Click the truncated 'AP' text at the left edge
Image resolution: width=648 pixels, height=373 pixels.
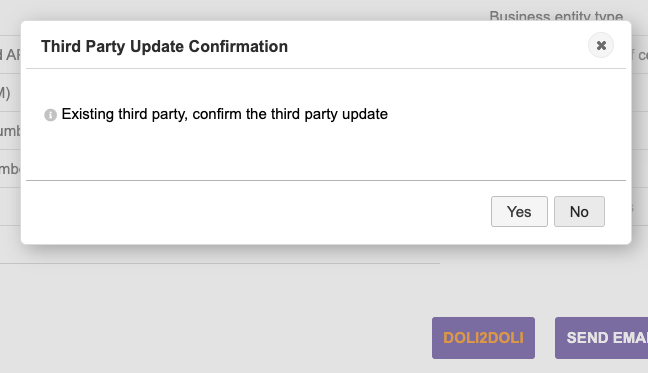(10, 55)
